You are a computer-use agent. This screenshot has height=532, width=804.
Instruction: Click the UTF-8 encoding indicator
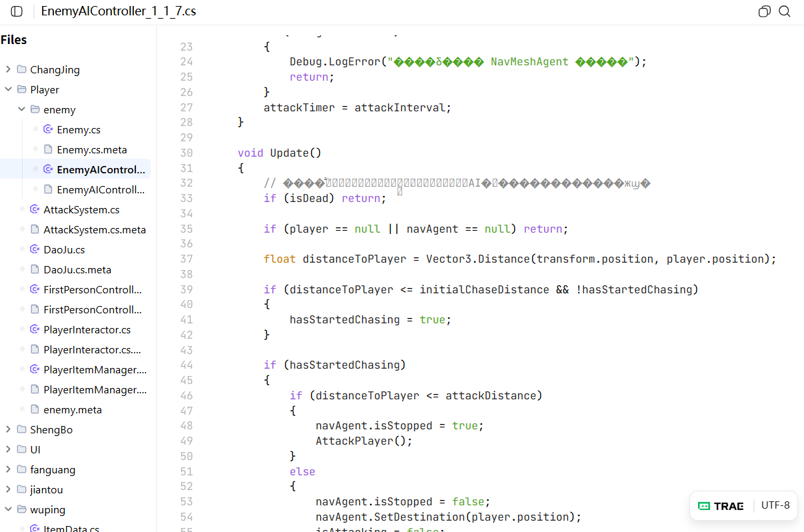[x=775, y=505]
